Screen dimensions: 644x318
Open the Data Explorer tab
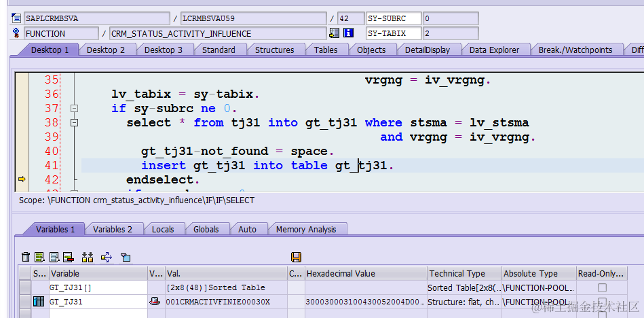(494, 50)
